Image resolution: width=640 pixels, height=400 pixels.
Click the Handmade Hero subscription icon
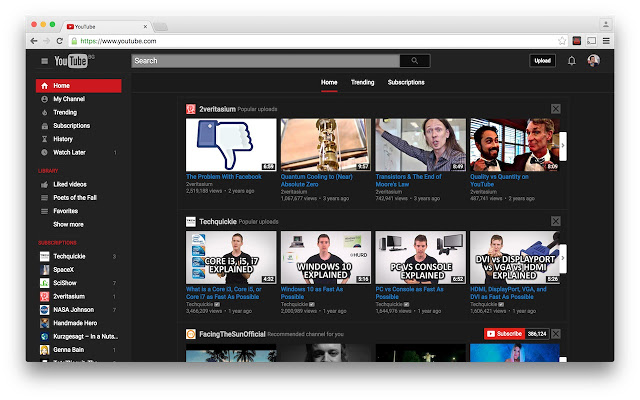(x=44, y=323)
